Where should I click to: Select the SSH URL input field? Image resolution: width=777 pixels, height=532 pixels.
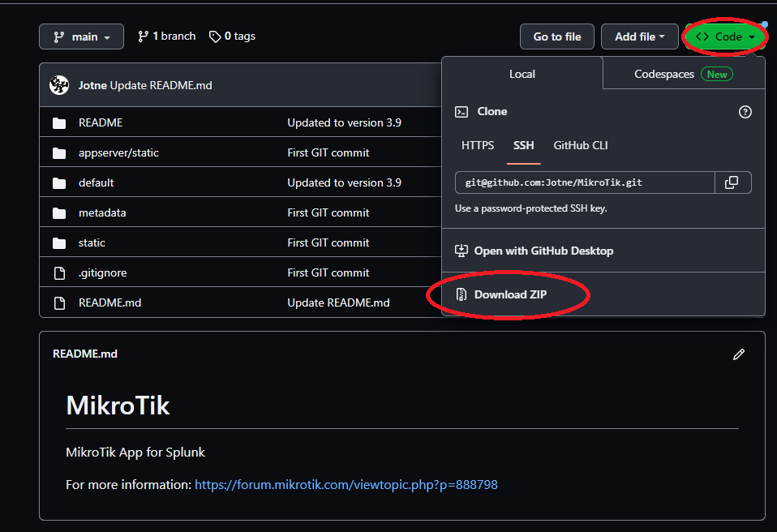(x=584, y=182)
